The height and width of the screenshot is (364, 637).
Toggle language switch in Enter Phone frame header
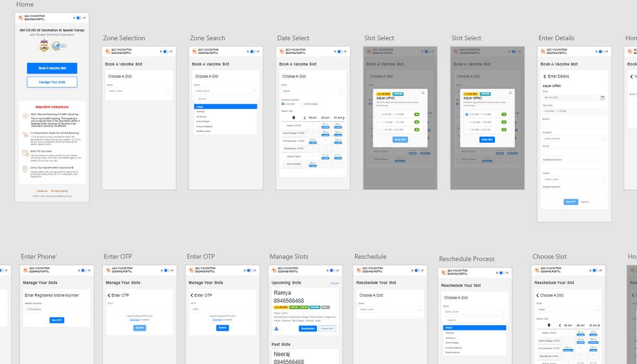click(x=84, y=271)
